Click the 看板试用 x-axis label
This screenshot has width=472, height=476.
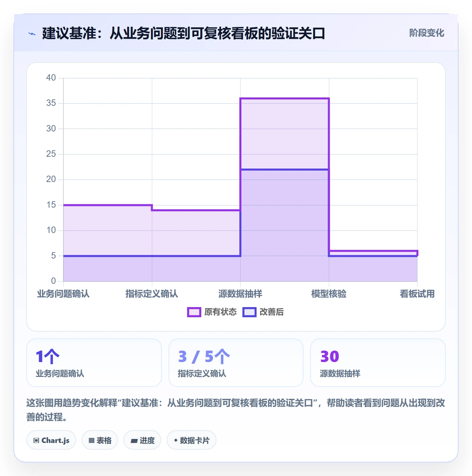click(x=417, y=294)
